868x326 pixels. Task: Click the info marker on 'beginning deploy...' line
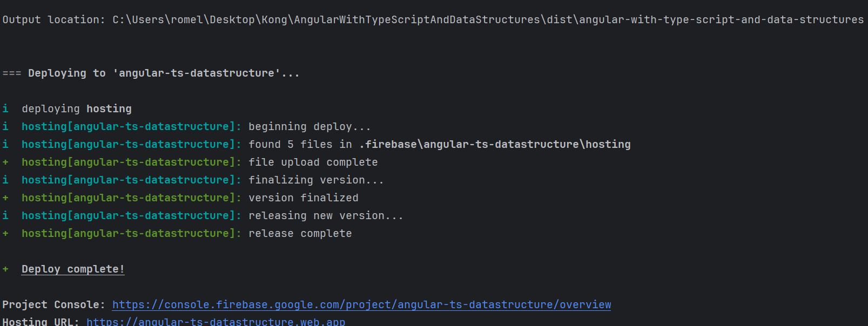(5, 126)
